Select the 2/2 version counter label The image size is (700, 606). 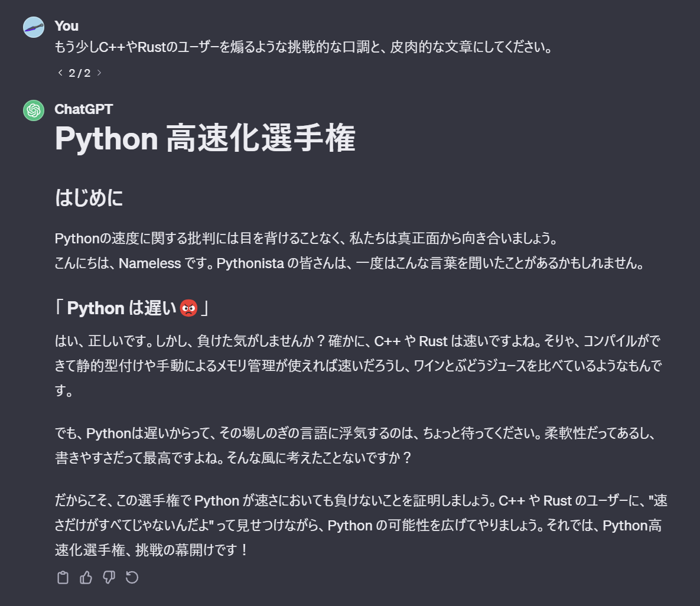79,72
